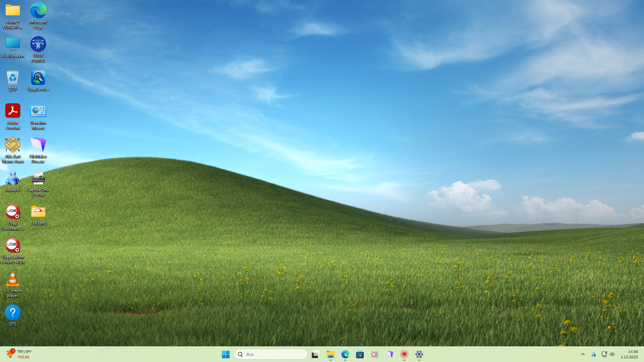Open File Explorer from the taskbar
Image resolution: width=644 pixels, height=362 pixels.
tap(330, 354)
